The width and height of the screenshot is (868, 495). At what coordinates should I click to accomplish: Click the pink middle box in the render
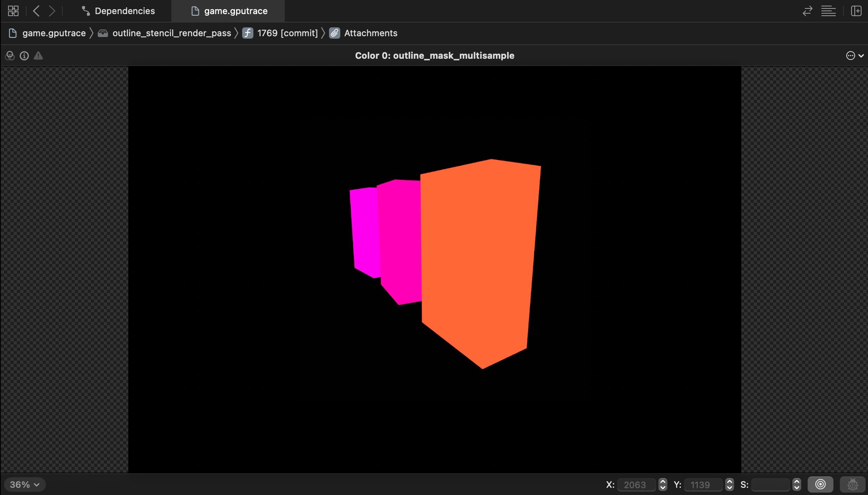400,241
